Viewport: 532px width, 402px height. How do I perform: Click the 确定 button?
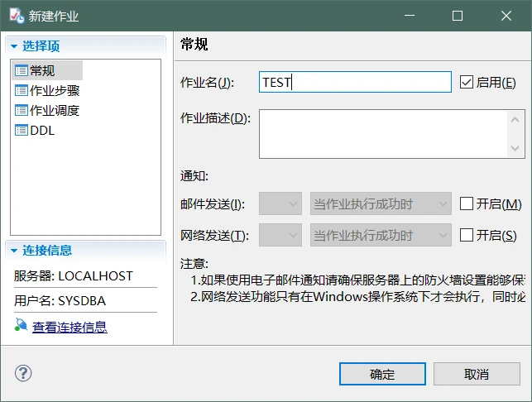382,374
